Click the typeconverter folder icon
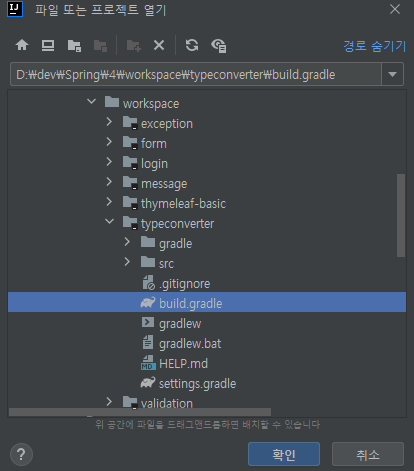This screenshot has width=414, height=471. coord(130,223)
